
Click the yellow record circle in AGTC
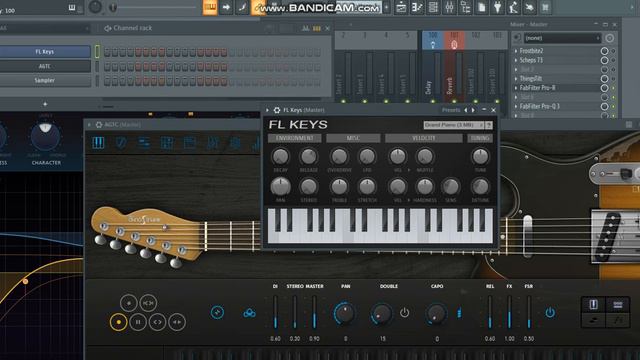tap(118, 322)
